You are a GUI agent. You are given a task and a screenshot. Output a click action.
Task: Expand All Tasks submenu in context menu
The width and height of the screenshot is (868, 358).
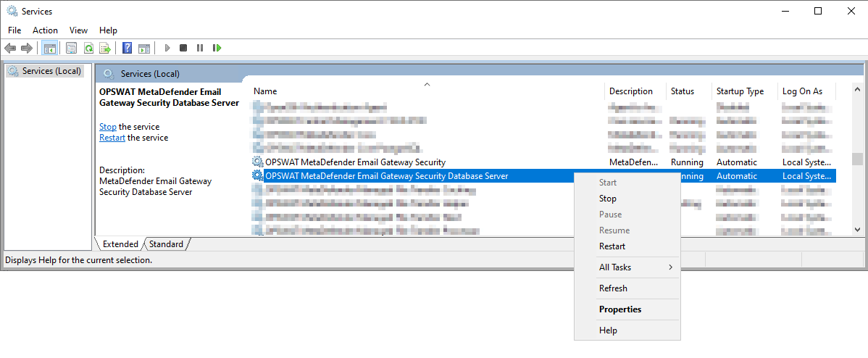(627, 267)
